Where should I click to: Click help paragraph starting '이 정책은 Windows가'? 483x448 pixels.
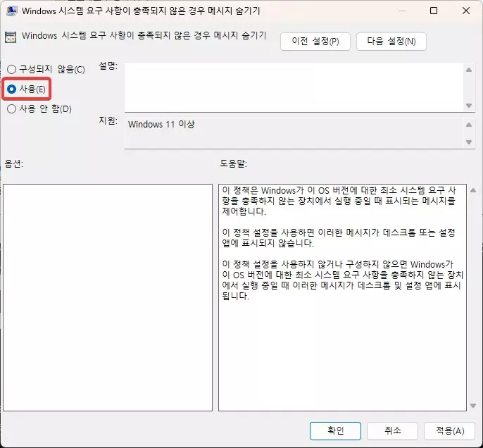tap(339, 201)
